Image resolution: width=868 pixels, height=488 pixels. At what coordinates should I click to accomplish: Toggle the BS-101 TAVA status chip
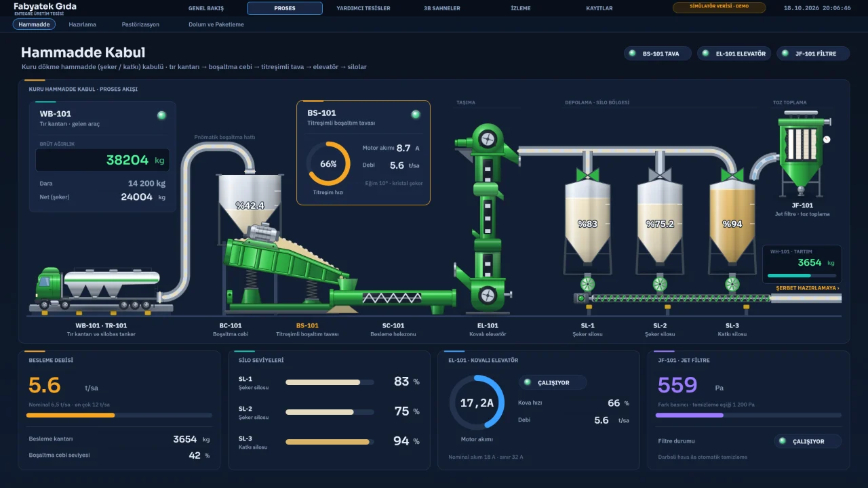[657, 54]
